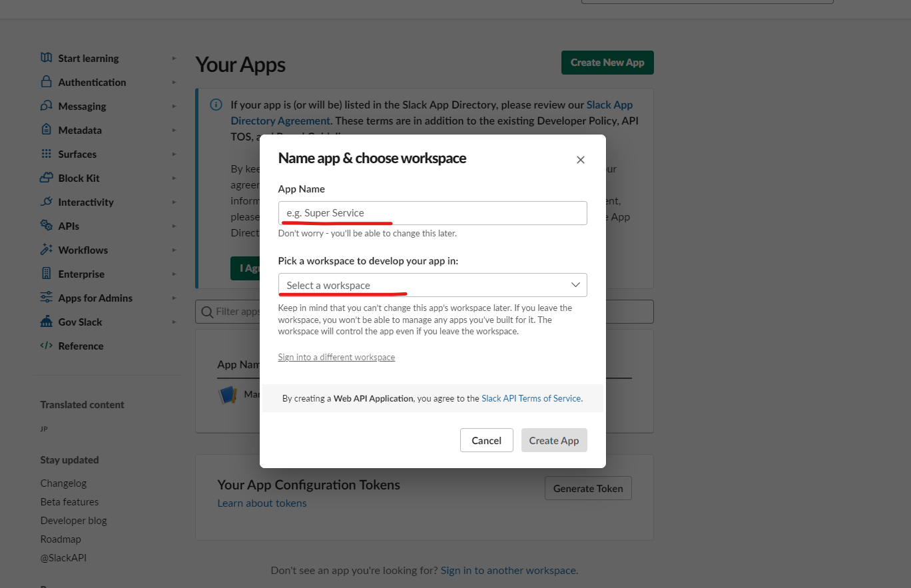This screenshot has height=588, width=911.
Task: Open the Select a workspace dropdown
Action: point(433,285)
